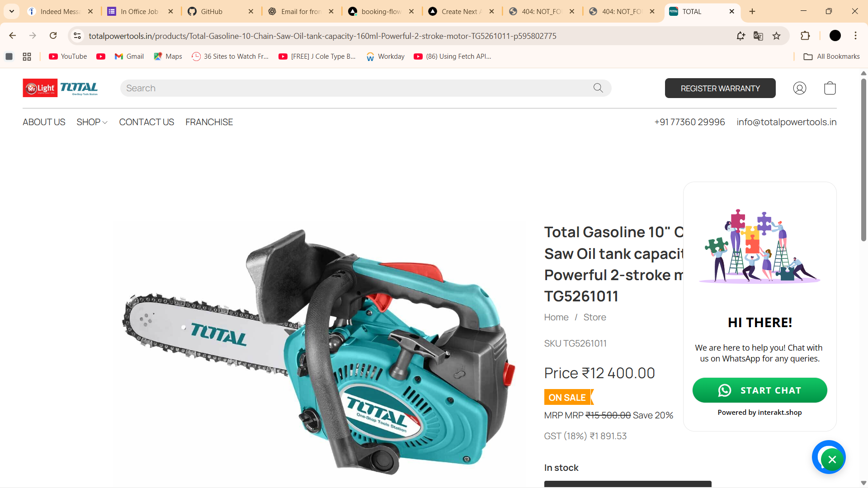Close the Indeed Messages tab
The image size is (868, 488).
90,11
